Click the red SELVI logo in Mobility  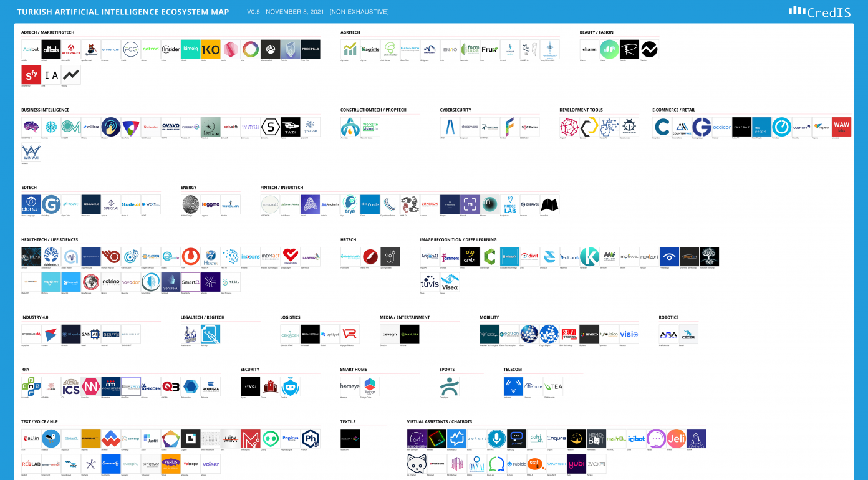[569, 334]
